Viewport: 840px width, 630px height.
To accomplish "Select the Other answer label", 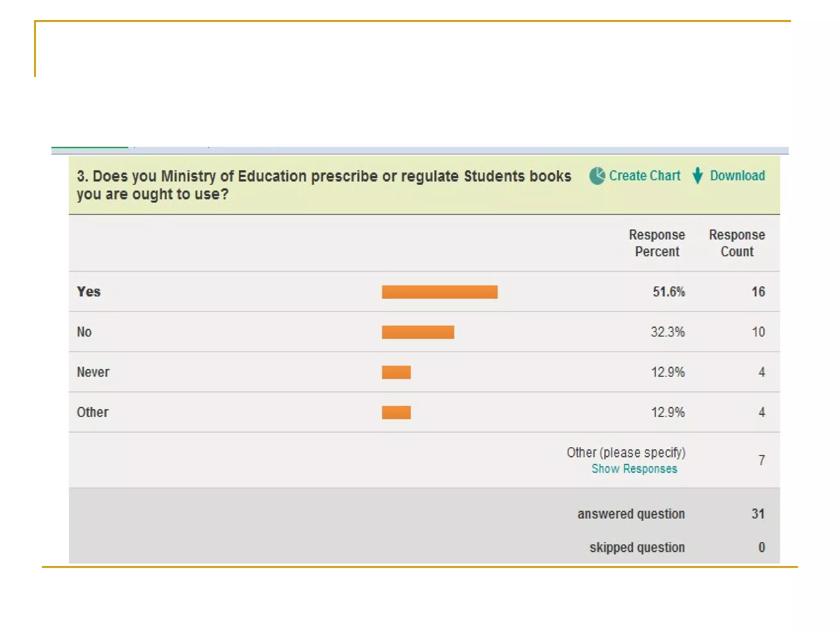I will [93, 412].
